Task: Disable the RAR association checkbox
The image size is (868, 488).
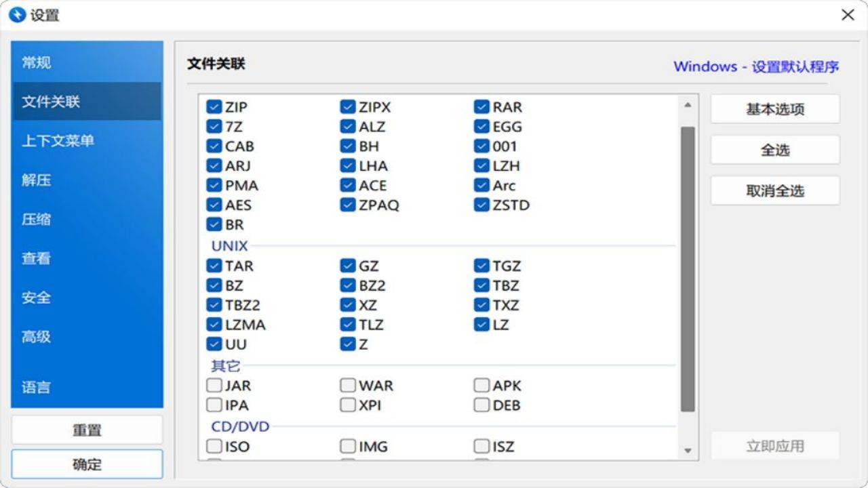Action: click(481, 106)
